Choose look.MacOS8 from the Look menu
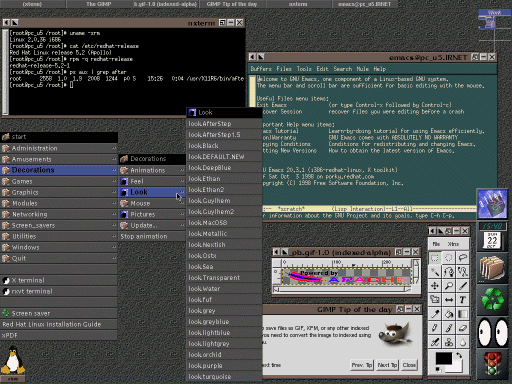 224,223
